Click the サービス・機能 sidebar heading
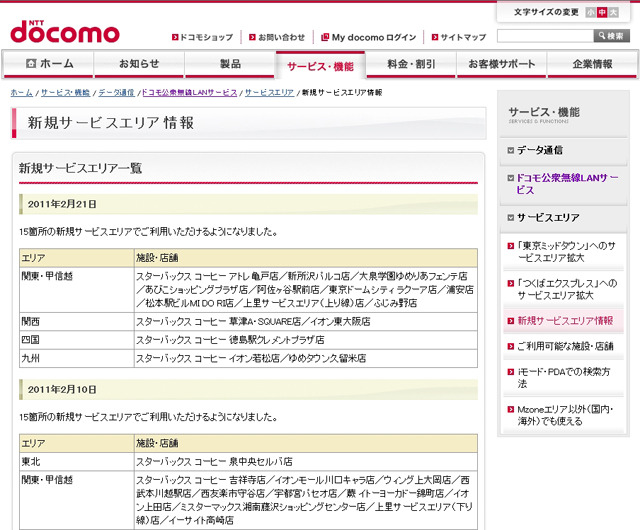Screen dimensions: 640x530 544,114
